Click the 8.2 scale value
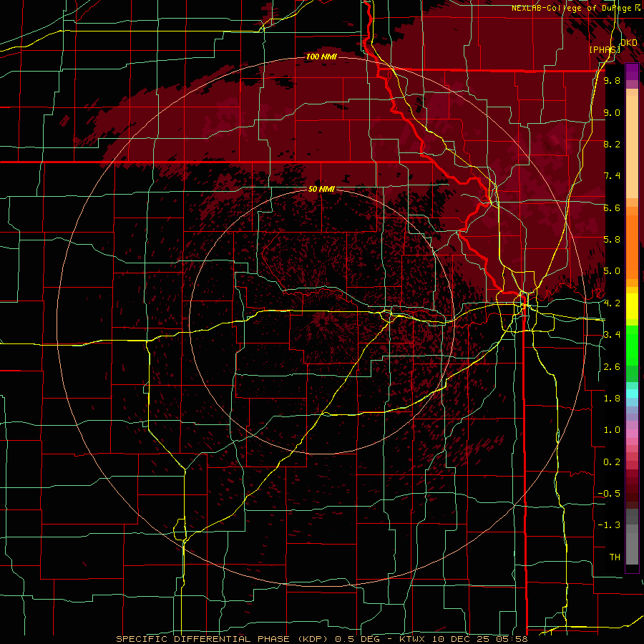 (x=612, y=144)
